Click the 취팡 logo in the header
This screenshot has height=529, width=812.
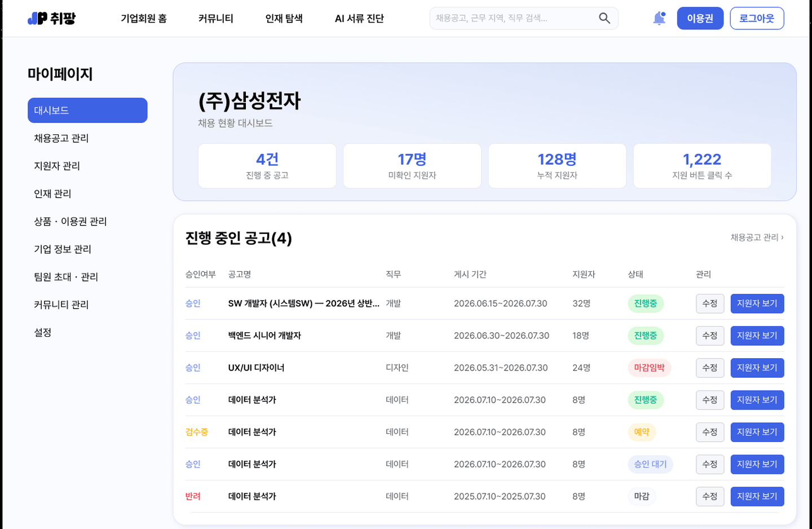click(51, 19)
